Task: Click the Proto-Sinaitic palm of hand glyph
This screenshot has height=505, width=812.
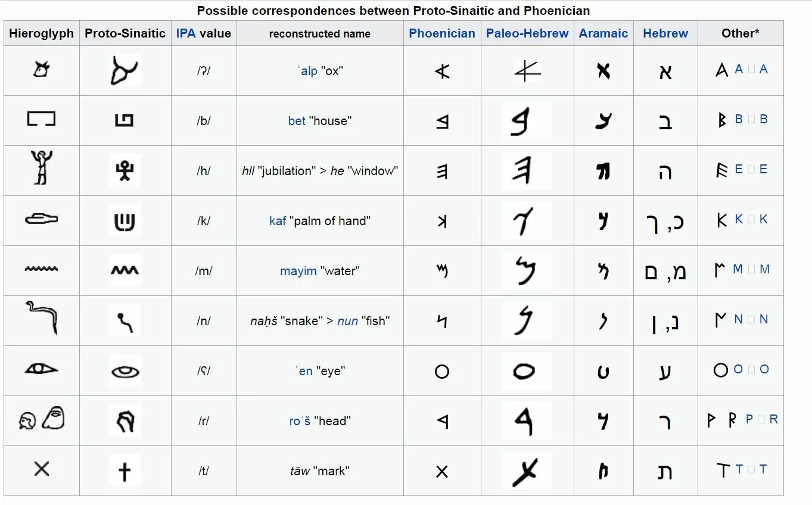Action: (x=125, y=221)
